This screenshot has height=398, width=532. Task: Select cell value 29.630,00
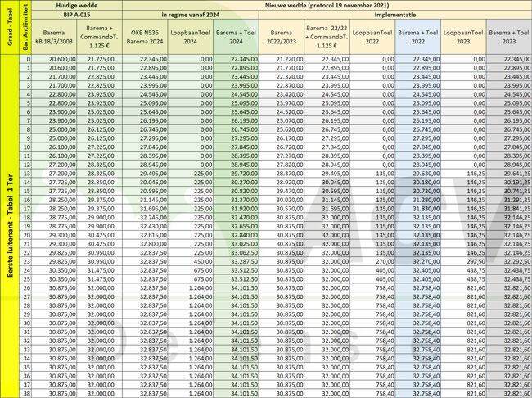[426, 174]
